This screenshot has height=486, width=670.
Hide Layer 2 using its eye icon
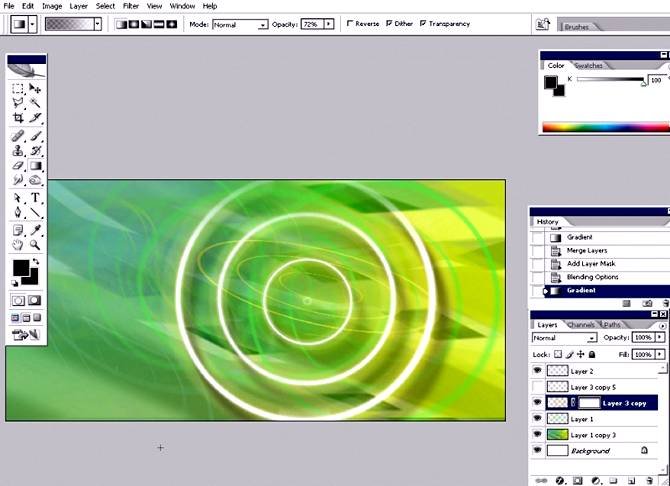tap(537, 371)
